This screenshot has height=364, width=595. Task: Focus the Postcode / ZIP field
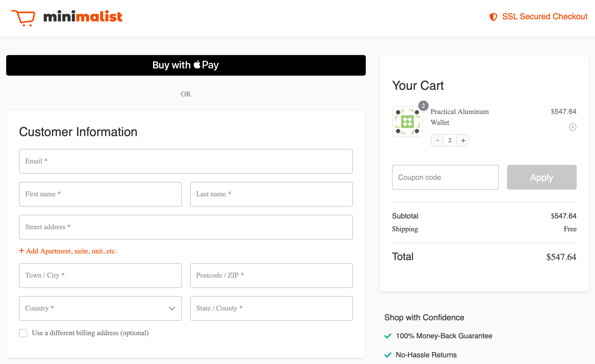(x=271, y=276)
